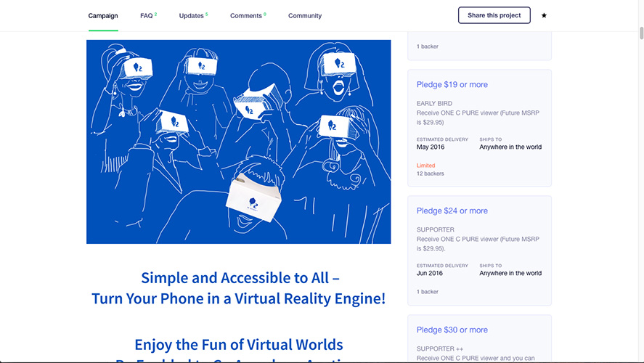Viewport: 644px width, 363px height.
Task: Click the 12 backers count
Action: coord(430,174)
